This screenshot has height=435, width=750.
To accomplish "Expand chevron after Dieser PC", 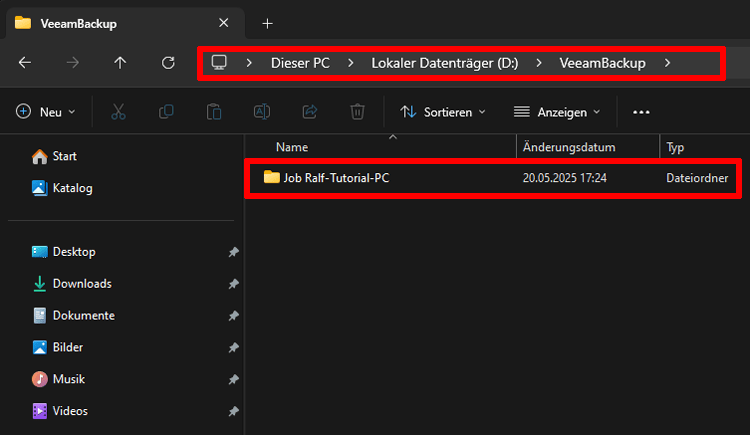I will 351,63.
